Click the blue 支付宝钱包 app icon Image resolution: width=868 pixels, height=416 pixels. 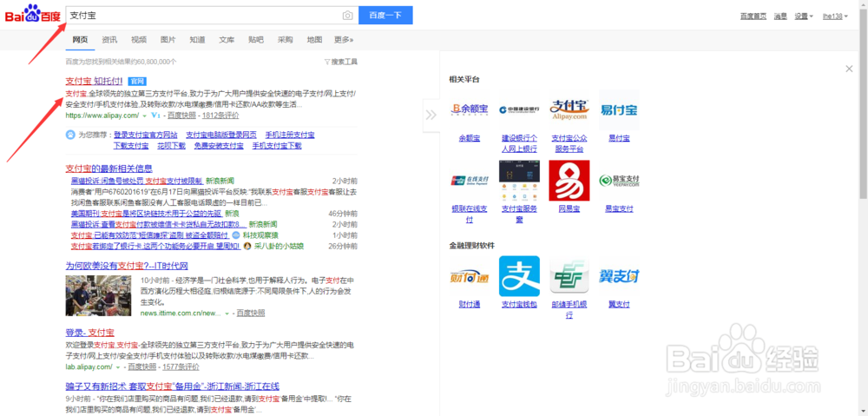519,276
